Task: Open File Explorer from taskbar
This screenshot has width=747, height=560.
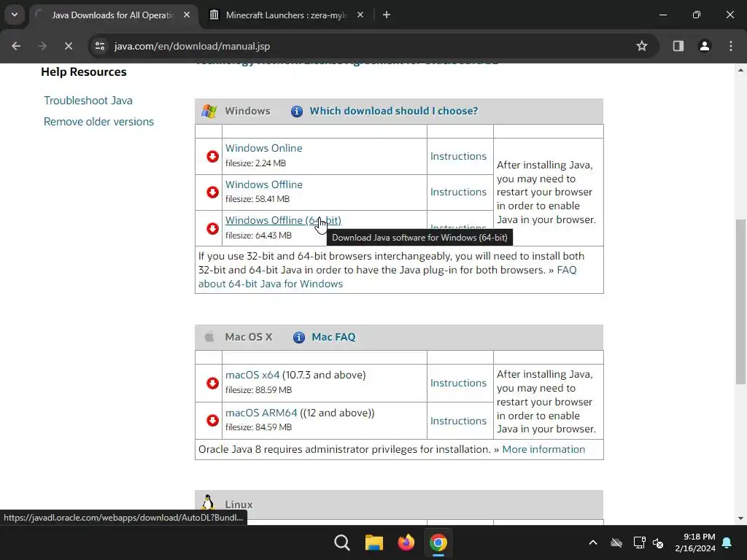Action: click(374, 542)
